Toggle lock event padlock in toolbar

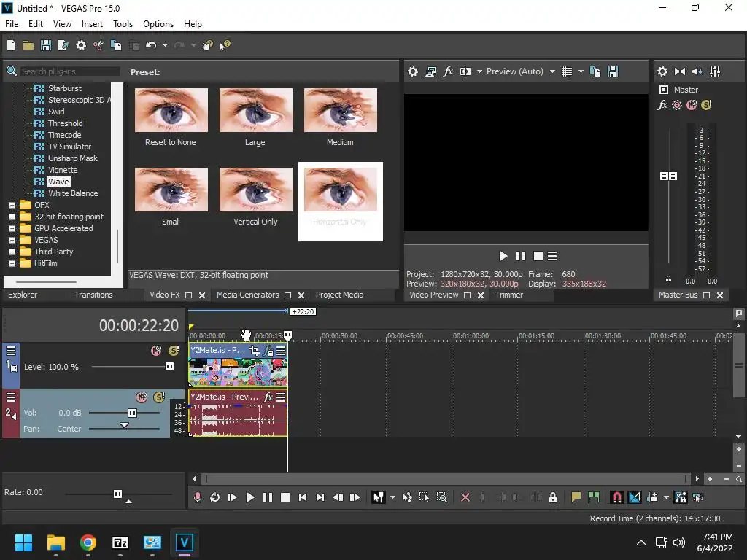553,497
